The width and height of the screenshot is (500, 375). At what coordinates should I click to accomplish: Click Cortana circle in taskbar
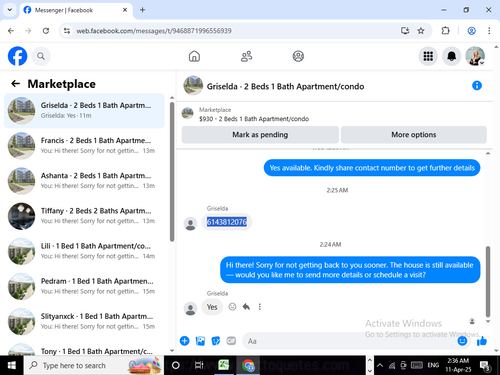(x=176, y=365)
